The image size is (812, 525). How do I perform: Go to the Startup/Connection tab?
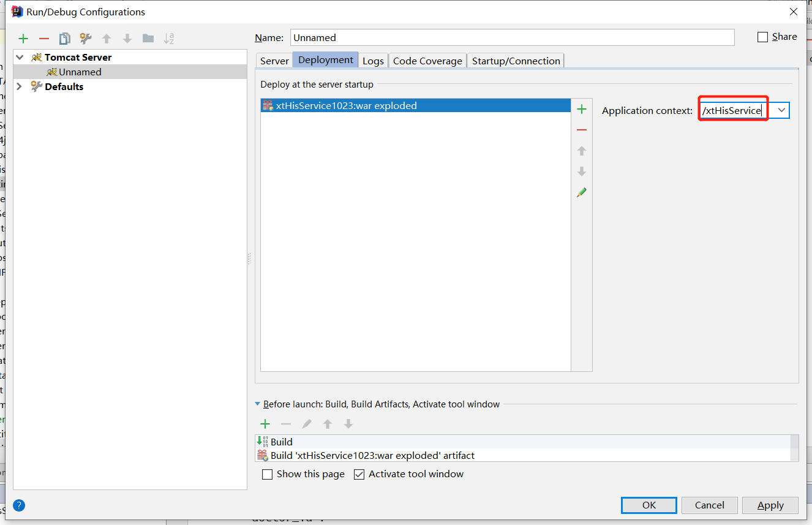point(516,61)
